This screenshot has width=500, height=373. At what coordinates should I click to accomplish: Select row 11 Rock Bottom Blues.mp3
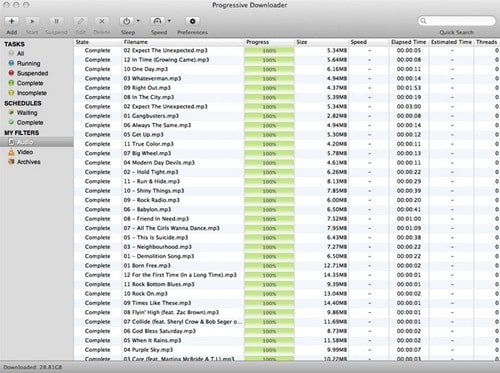pos(287,284)
